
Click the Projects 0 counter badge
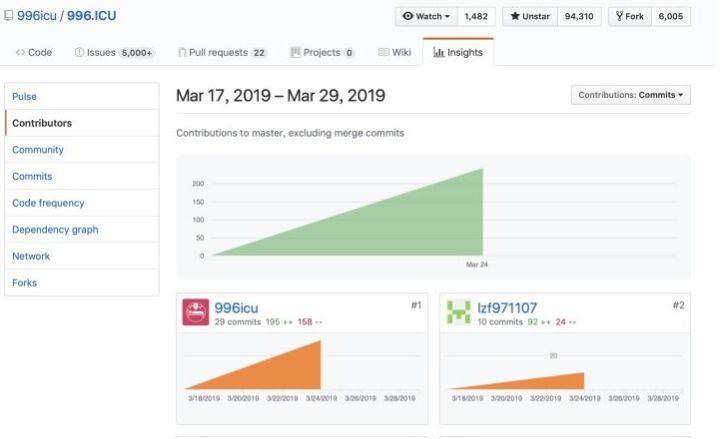click(350, 53)
